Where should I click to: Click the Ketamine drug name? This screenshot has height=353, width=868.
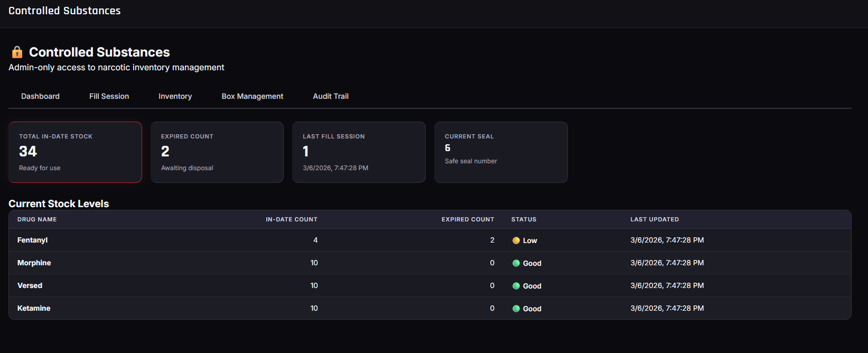coord(34,308)
